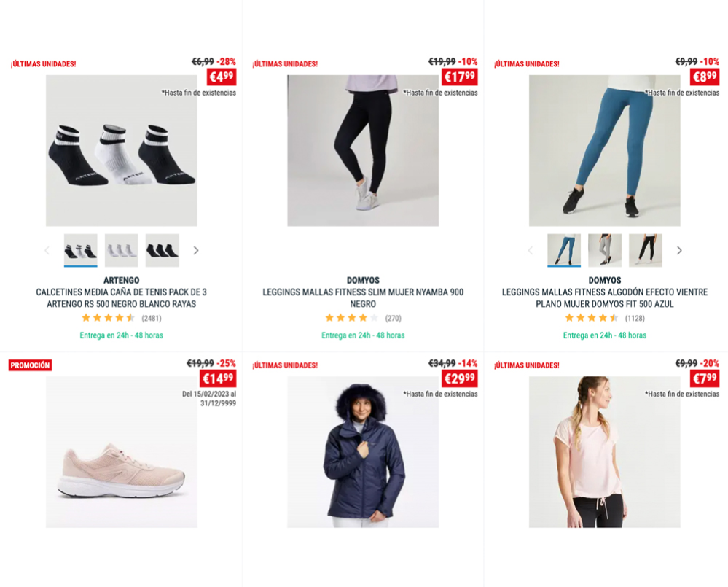Click the star rating with 2481 reviews
This screenshot has width=728, height=587.
point(108,318)
